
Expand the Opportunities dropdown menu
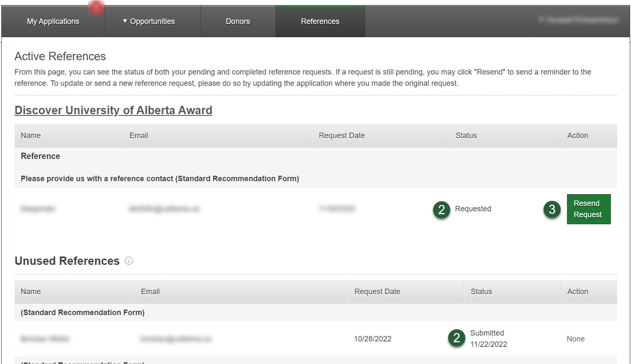152,21
